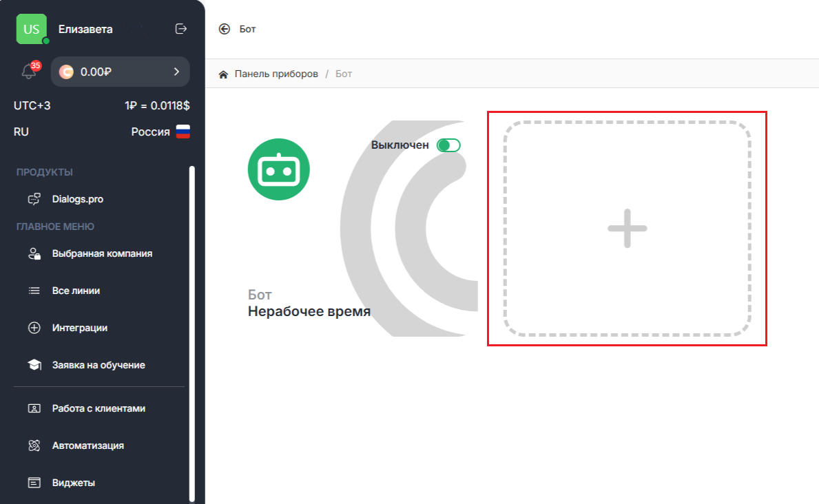Click the back arrow beside Бот title
The image size is (819, 504).
(224, 29)
